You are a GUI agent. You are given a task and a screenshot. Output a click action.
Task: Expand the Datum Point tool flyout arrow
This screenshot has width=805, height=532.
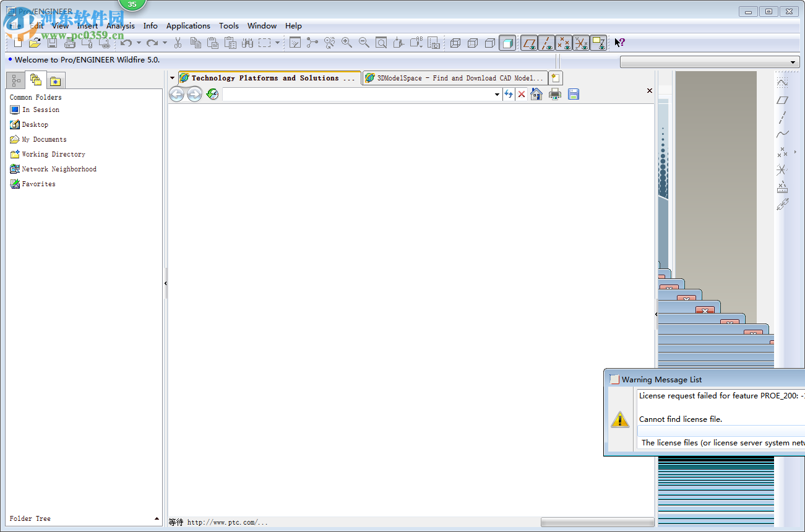[795, 152]
